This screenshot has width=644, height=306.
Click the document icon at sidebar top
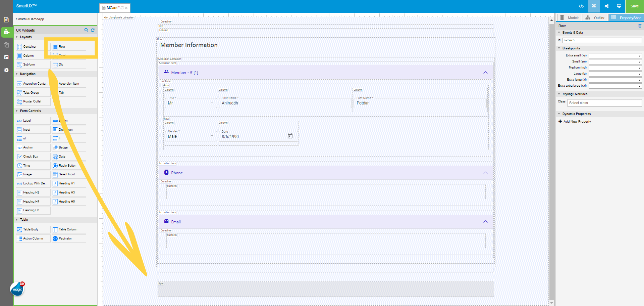6,20
